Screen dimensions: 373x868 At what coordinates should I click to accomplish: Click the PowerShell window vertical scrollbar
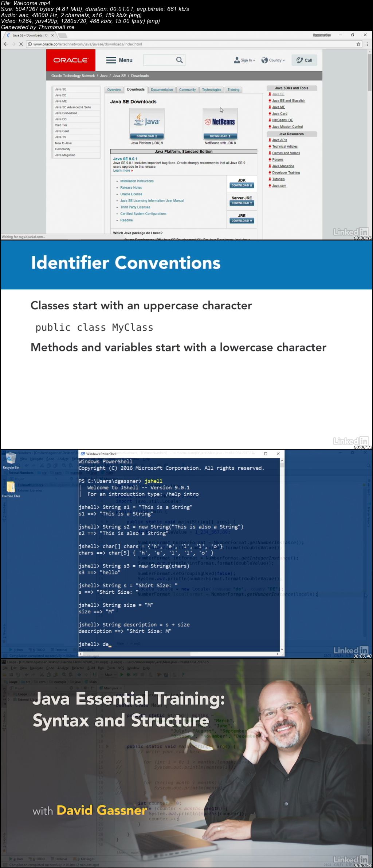pos(282,555)
